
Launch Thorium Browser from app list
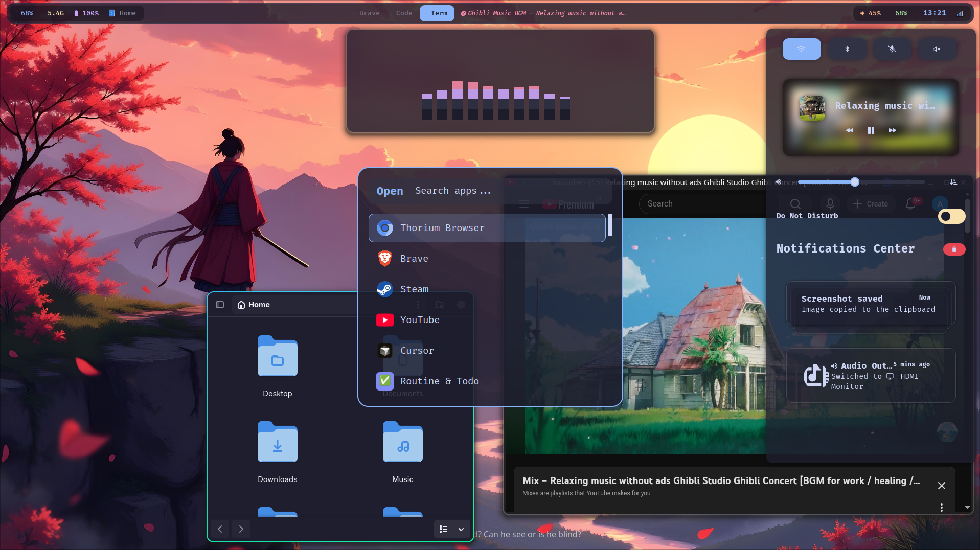pos(487,228)
